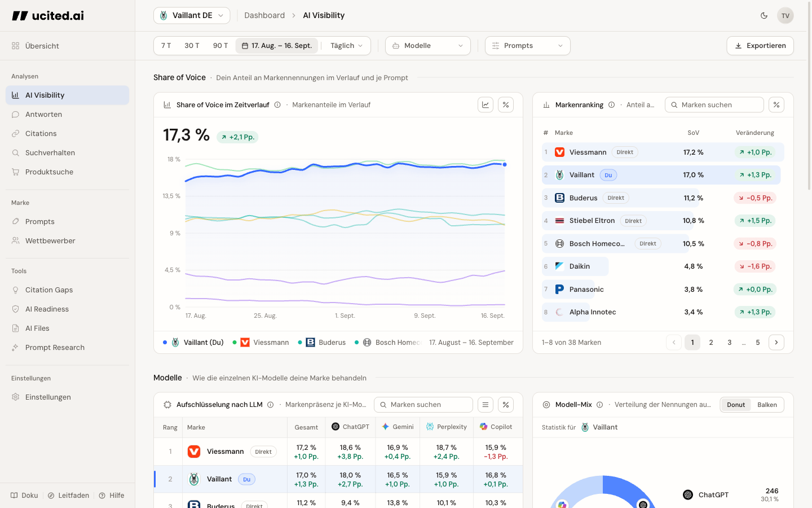This screenshot has height=508, width=812.
Task: Open the 17. Aug. – 16. Sept. date picker
Action: tap(277, 46)
